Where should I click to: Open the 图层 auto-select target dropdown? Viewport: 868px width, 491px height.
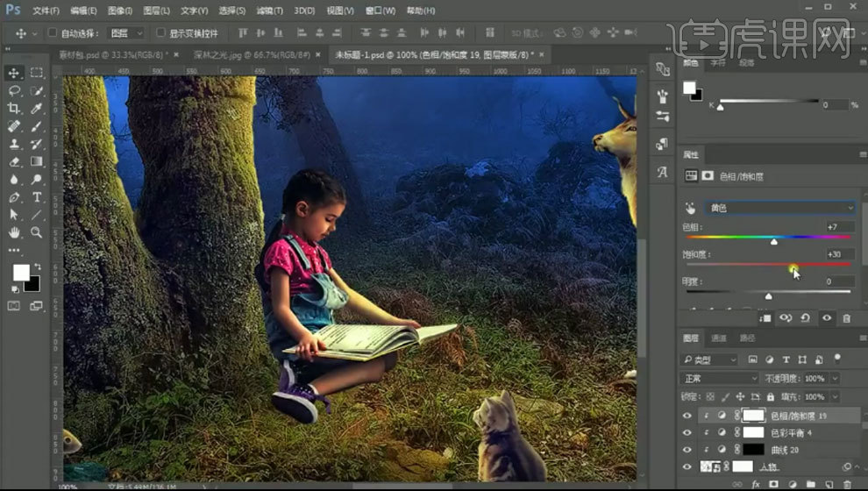point(126,33)
